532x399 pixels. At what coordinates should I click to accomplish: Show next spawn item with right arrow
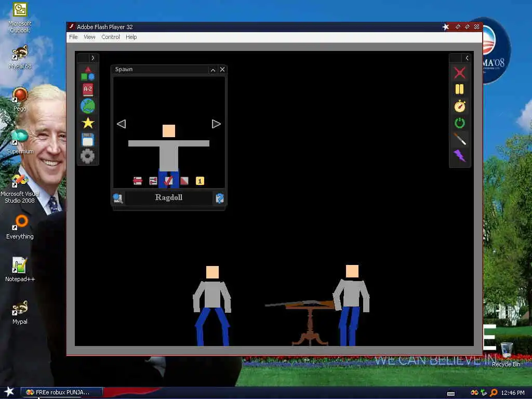(216, 124)
